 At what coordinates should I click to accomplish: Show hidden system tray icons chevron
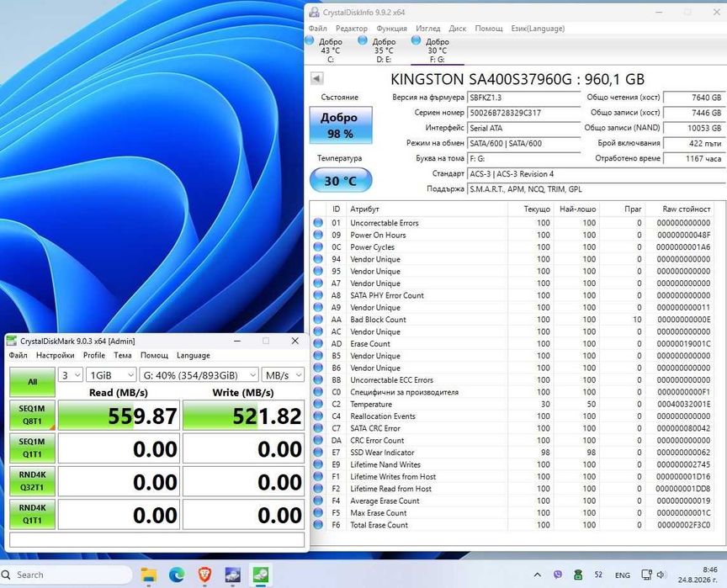pyautogui.click(x=538, y=575)
